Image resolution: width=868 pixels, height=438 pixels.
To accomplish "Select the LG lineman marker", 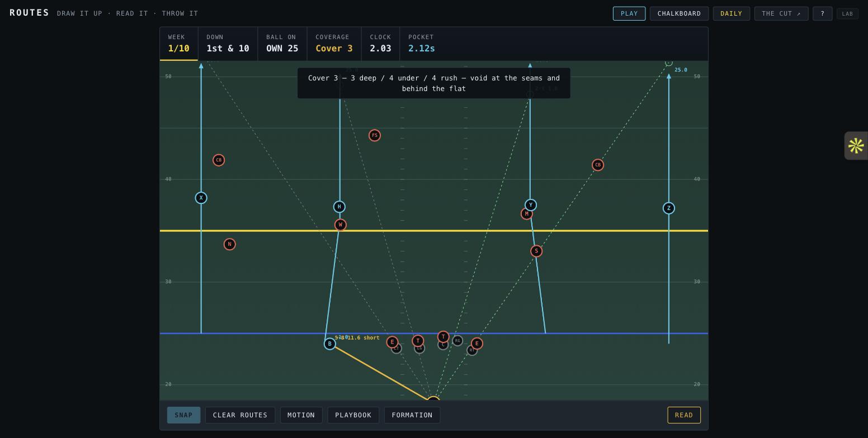I will (x=419, y=349).
